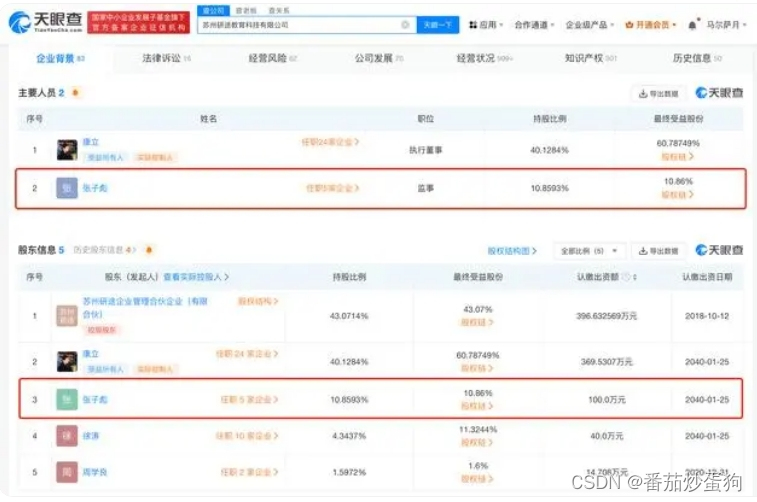Open 康立's avatar in the 股东信息 table
Screen dimensions: 757x502
[67, 362]
